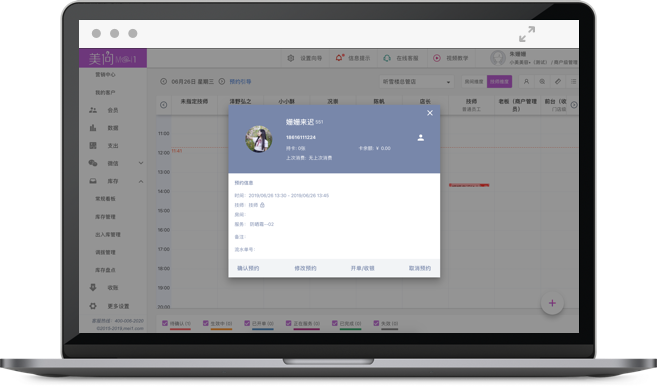Screen dimensions: 657x386
Task: Switch to 房间维度 view tab
Action: (474, 82)
